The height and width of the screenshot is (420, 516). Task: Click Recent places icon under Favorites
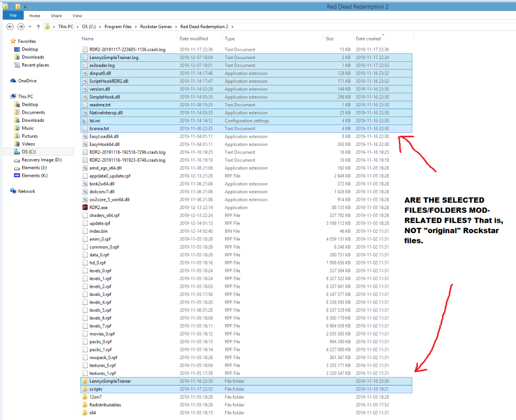point(17,65)
